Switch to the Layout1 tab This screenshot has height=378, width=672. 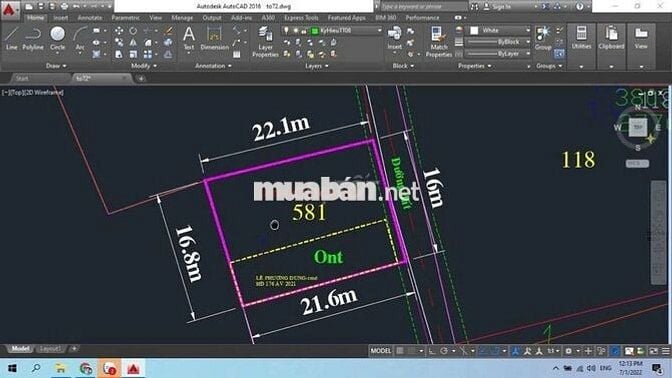pyautogui.click(x=50, y=349)
